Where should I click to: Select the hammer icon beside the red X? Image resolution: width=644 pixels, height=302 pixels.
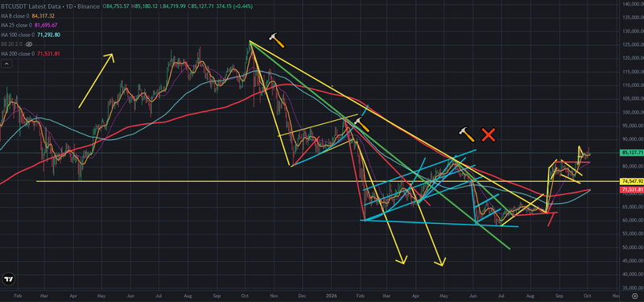coord(466,134)
